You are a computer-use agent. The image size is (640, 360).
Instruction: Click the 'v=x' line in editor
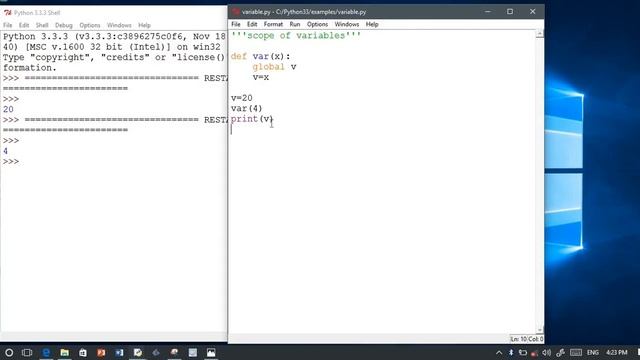(x=260, y=78)
